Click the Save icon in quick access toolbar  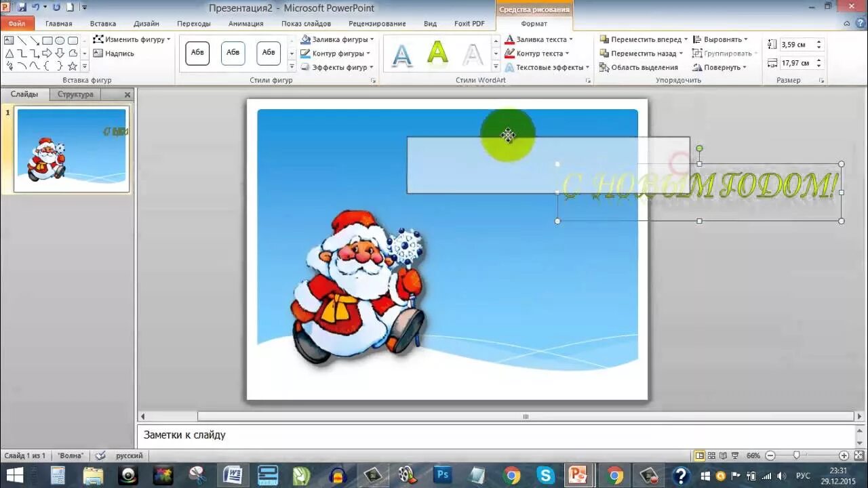22,7
